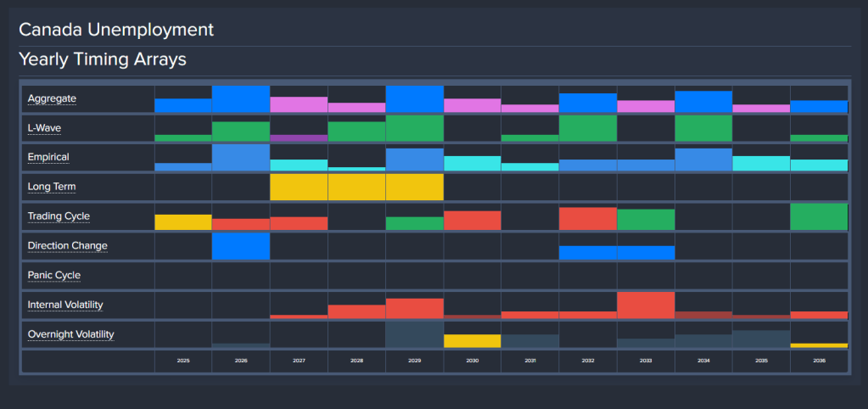Image resolution: width=868 pixels, height=409 pixels.
Task: Click the Aggregate blue bar for 2034
Action: click(703, 102)
